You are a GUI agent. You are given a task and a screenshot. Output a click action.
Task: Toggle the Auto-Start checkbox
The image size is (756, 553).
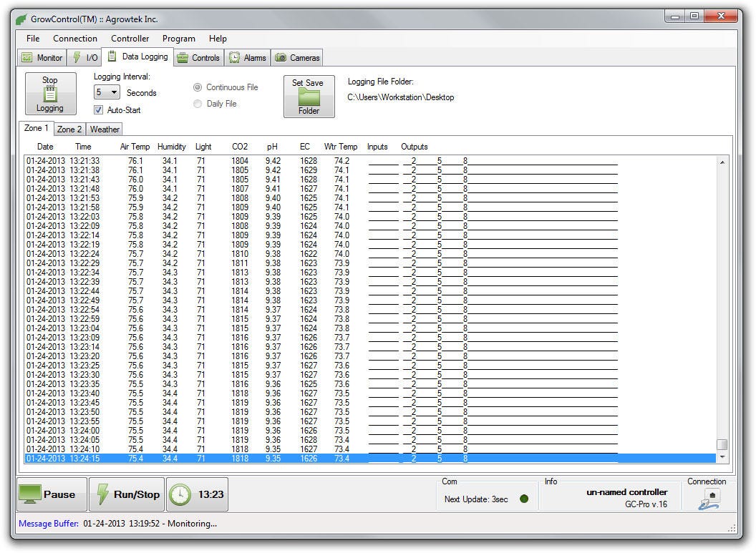point(99,110)
